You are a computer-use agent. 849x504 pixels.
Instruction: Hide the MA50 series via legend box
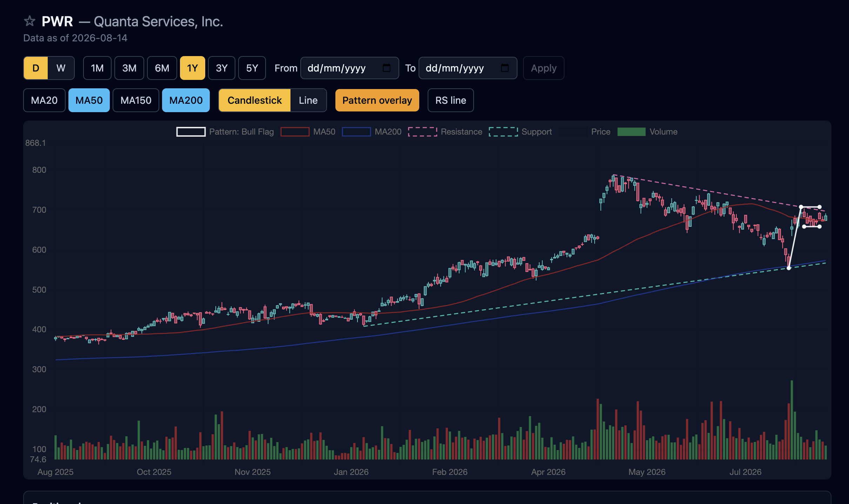(x=295, y=132)
